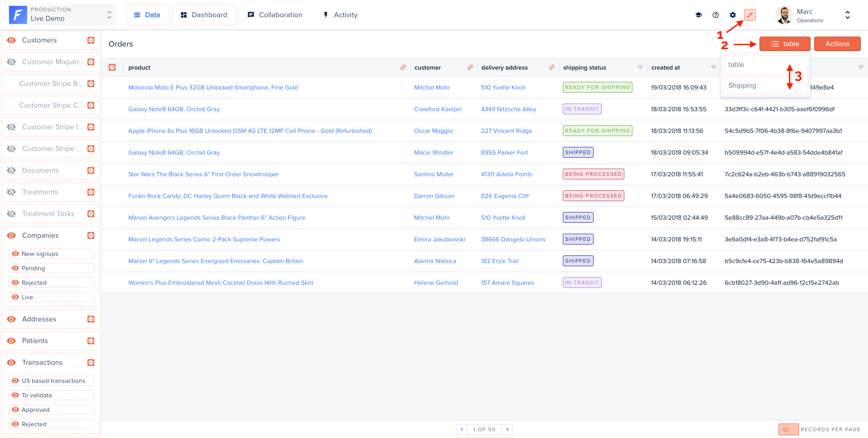Open the Mitchel Mohr customer link in first row
The image size is (868, 438).
click(432, 88)
